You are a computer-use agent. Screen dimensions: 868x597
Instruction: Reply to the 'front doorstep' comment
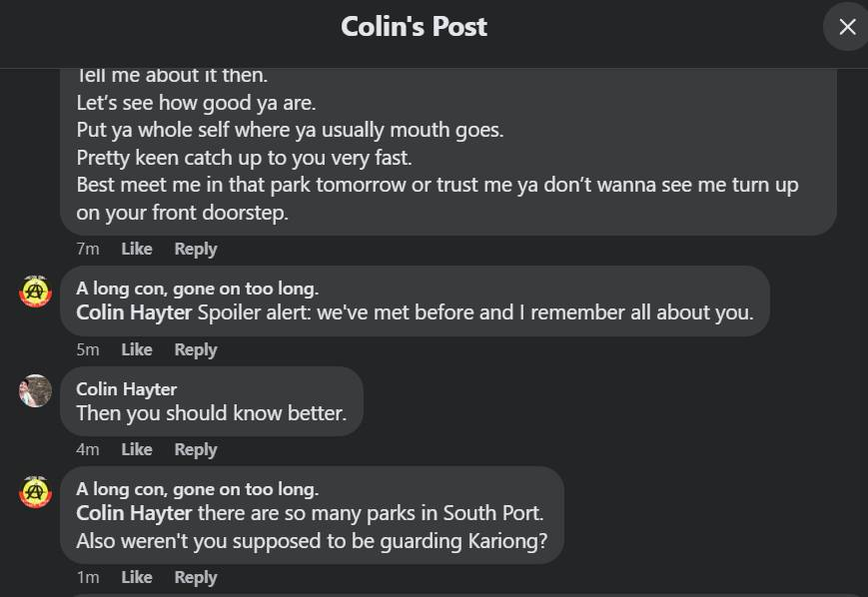pyautogui.click(x=195, y=249)
